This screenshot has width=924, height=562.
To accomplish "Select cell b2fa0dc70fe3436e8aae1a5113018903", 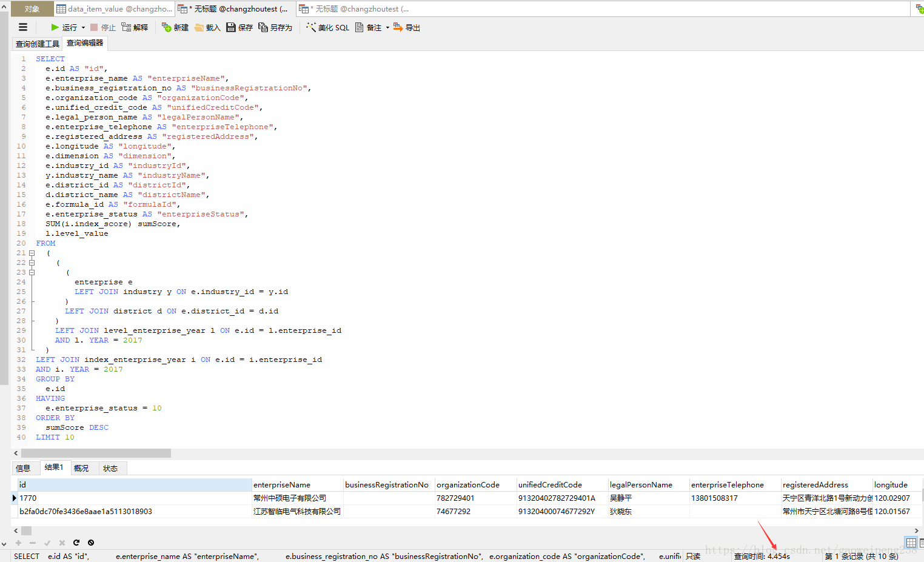I will click(135, 511).
